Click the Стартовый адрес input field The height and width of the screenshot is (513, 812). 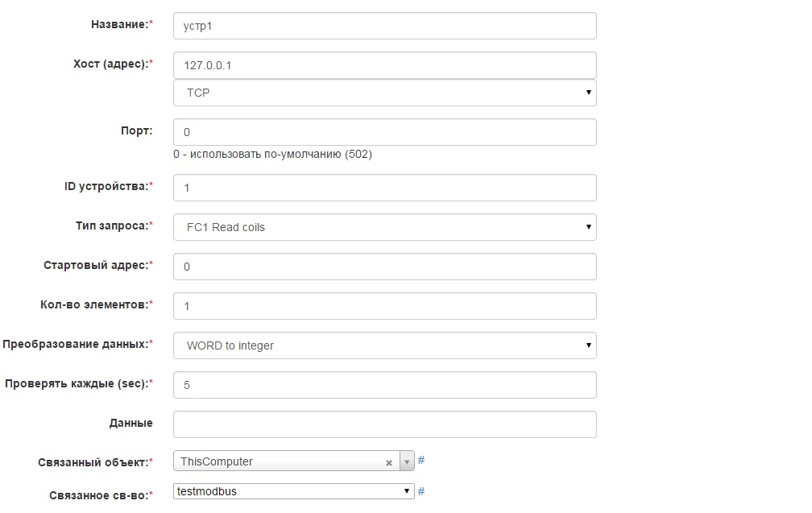pyautogui.click(x=384, y=267)
